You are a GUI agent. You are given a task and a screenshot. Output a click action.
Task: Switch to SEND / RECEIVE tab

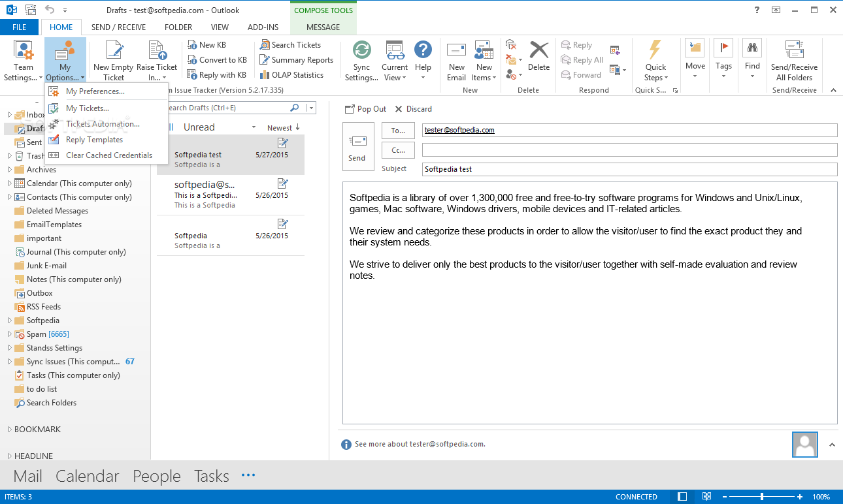[118, 27]
